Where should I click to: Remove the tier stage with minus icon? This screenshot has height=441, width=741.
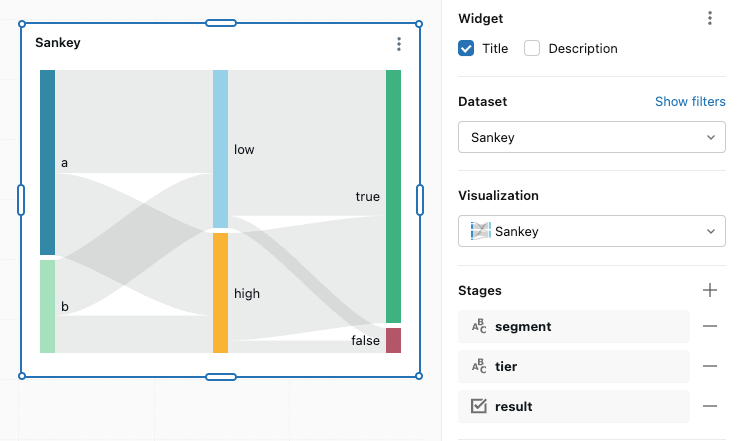(710, 366)
